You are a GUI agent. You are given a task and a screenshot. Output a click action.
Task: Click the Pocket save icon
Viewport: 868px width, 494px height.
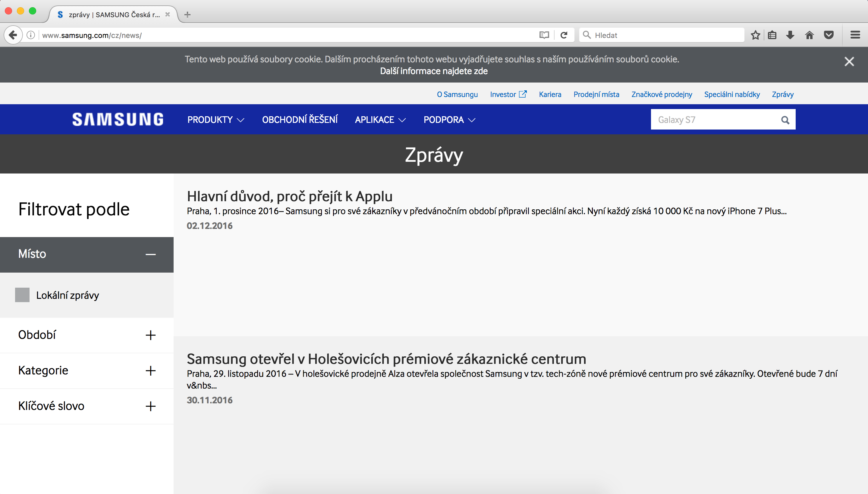829,35
